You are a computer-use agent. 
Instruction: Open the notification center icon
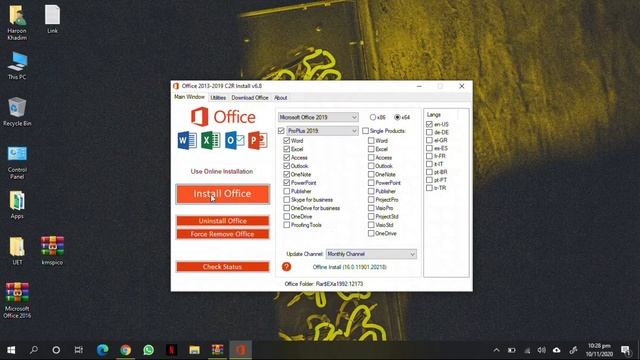pos(625,350)
